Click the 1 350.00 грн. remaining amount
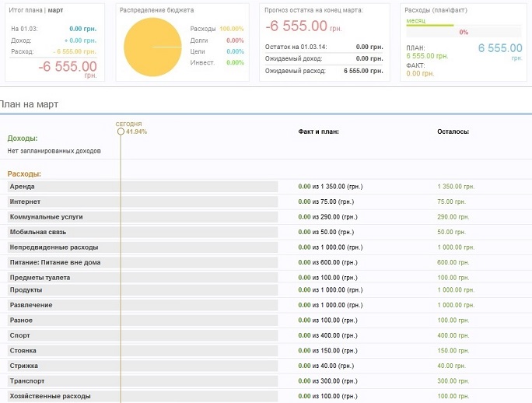This screenshot has height=403, width=532. coord(456,187)
